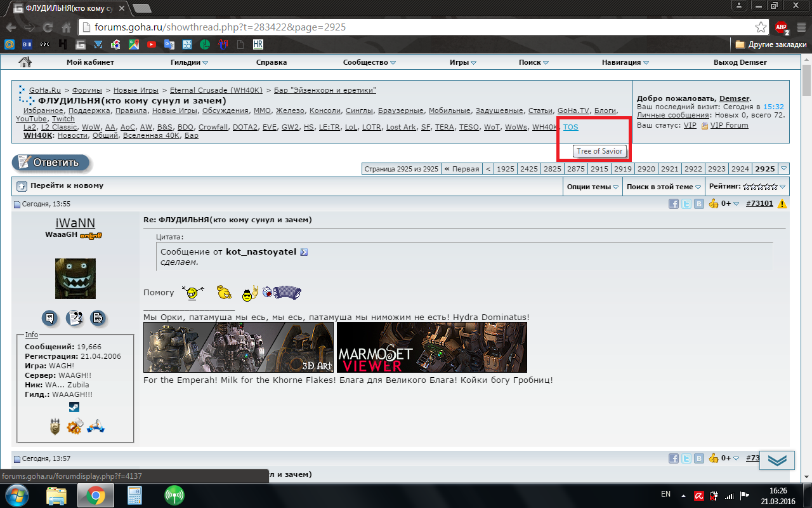Open the Другие закладки bookmarks folder
Viewport: 812px width, 508px height.
[x=771, y=45]
